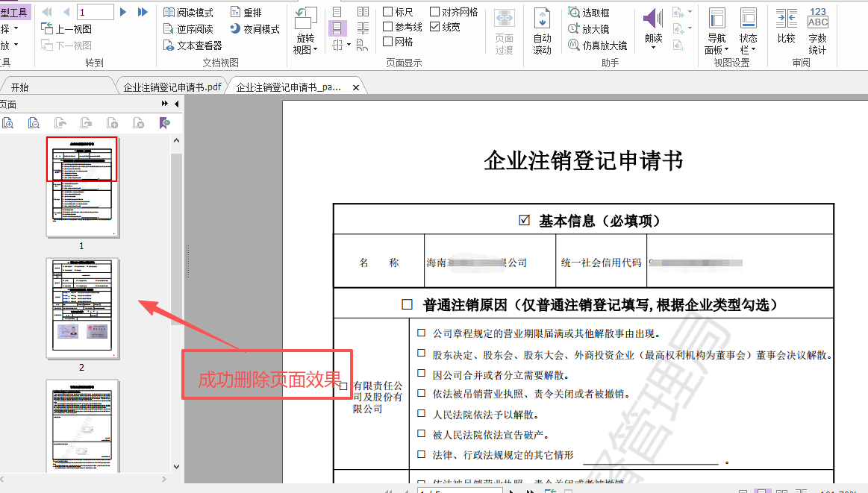Go to the first page arrow

[47, 12]
